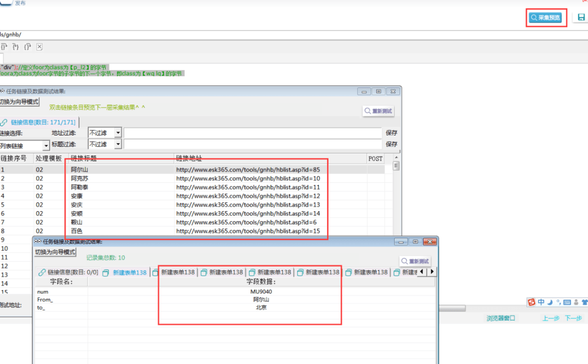Screen dimensions: 588x364
Task: Click the 采集预览 magnifier button
Action: coord(545,17)
